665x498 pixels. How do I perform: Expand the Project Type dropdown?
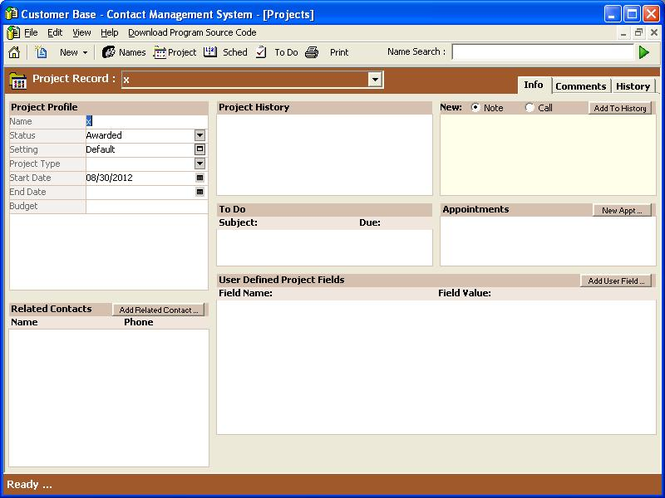click(199, 163)
